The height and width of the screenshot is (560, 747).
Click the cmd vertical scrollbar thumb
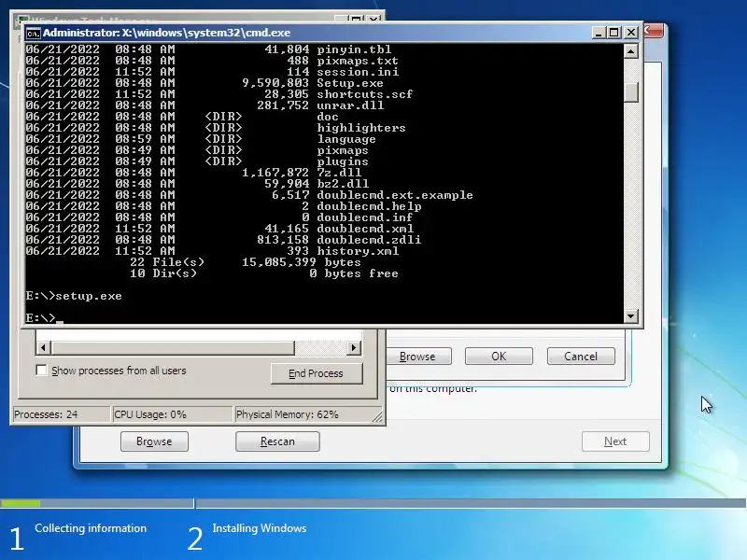click(631, 92)
